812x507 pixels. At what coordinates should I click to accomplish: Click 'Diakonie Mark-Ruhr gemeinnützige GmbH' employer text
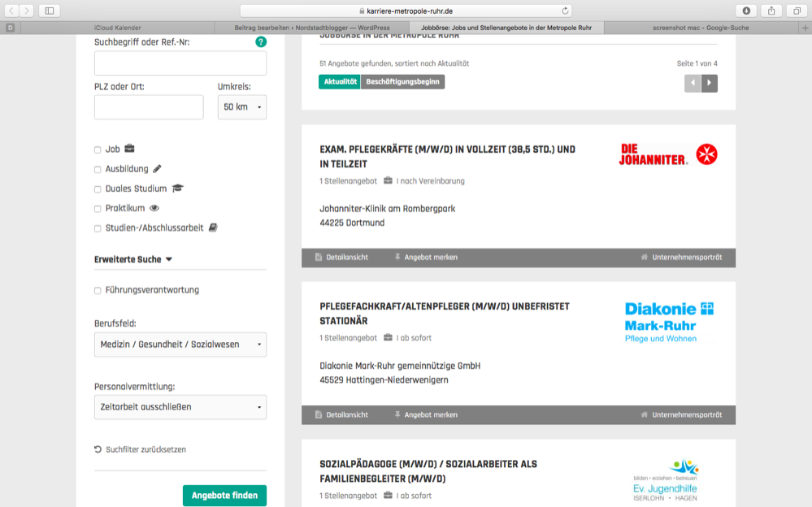coord(400,366)
